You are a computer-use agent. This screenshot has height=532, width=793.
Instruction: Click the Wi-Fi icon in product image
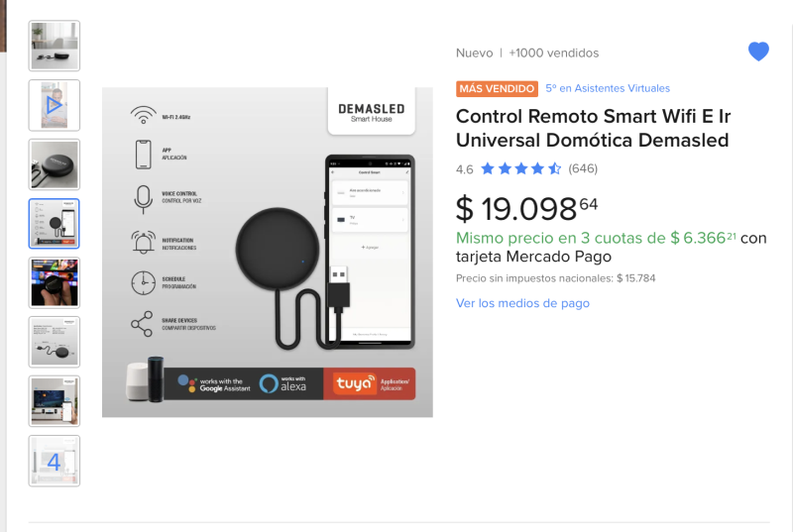click(143, 114)
